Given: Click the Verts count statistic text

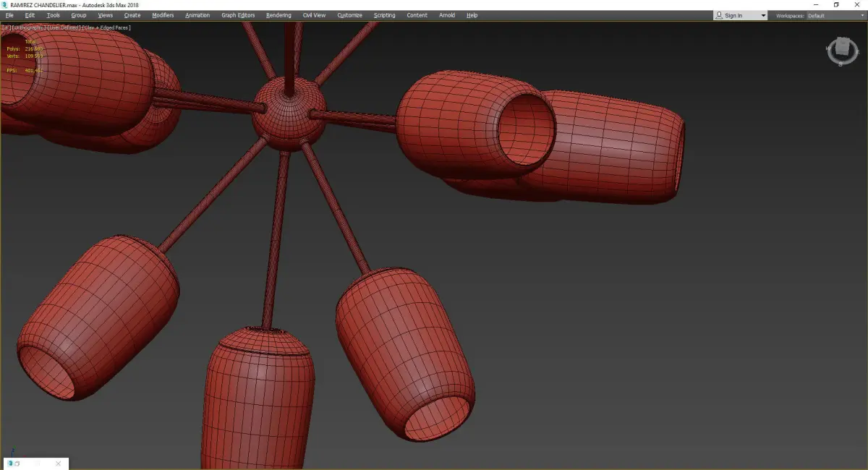Looking at the screenshot, I should (24, 56).
